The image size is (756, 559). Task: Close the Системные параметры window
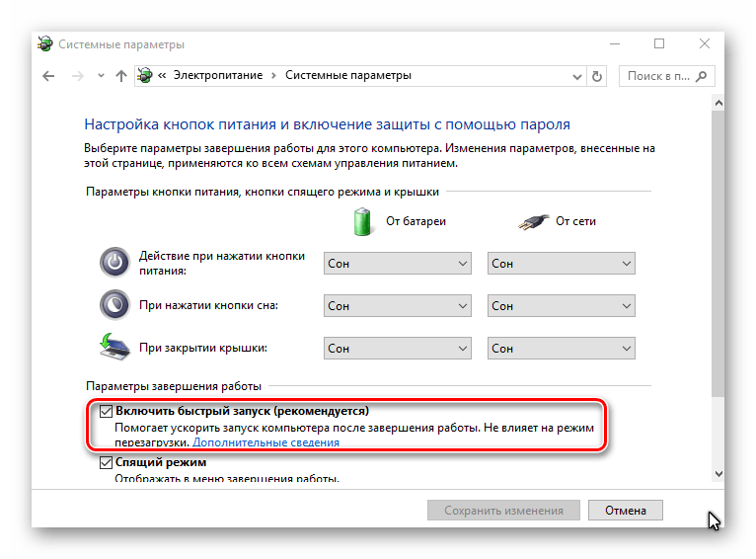pyautogui.click(x=705, y=43)
